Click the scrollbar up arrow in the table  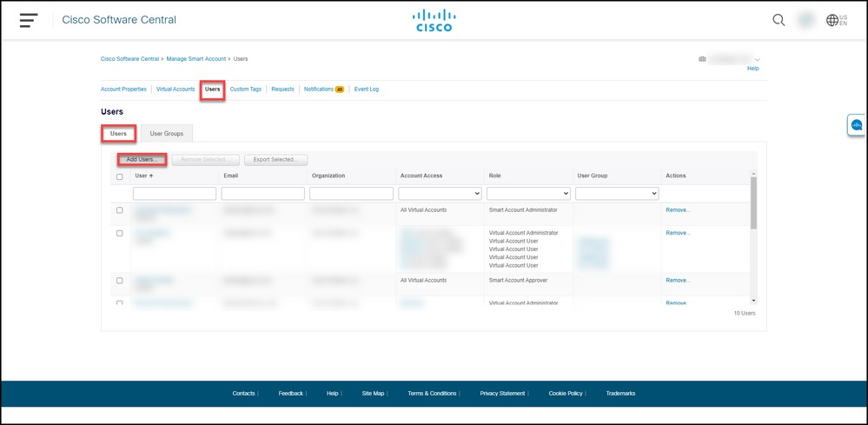[753, 174]
